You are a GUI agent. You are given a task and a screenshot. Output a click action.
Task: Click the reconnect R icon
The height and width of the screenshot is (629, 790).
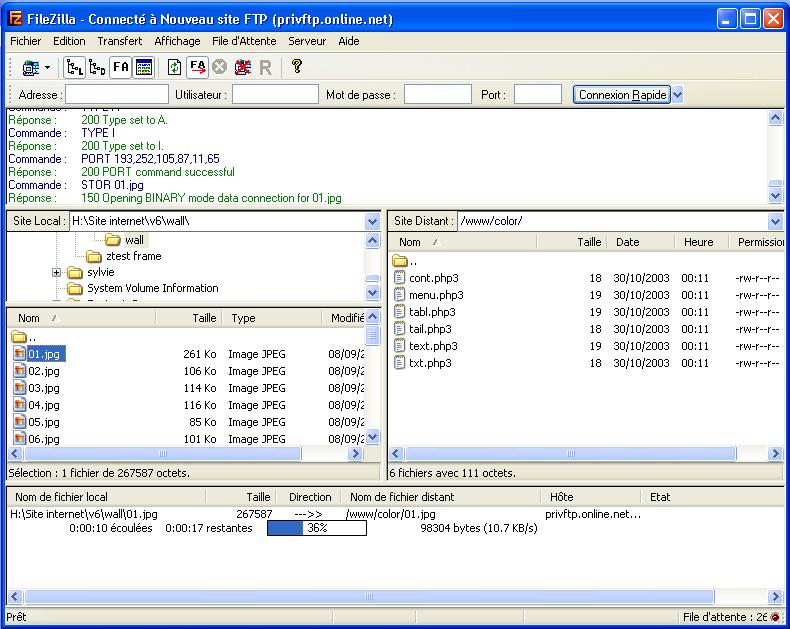(265, 68)
